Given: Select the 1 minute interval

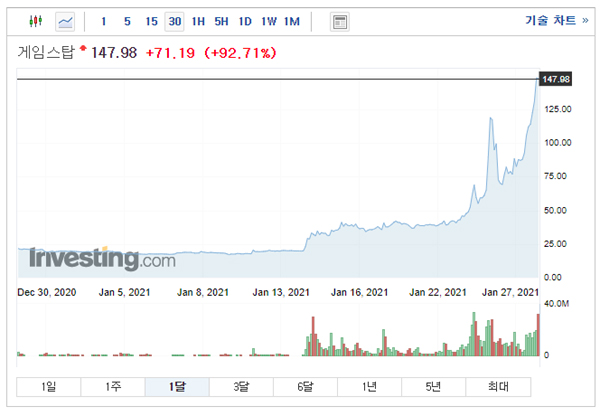Looking at the screenshot, I should (103, 21).
